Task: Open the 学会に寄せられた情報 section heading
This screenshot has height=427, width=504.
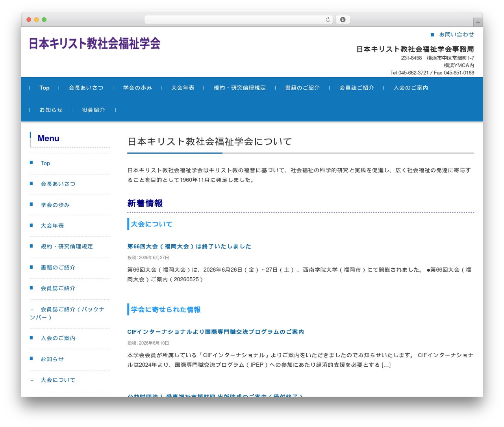Action: click(x=166, y=310)
